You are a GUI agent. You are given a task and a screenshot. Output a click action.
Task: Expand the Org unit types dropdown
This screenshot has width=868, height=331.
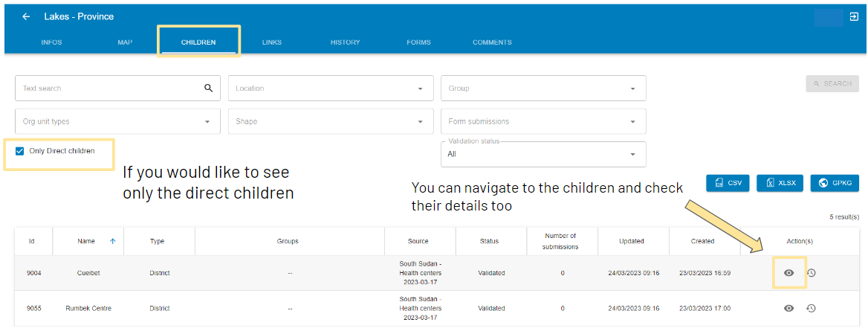(x=117, y=121)
